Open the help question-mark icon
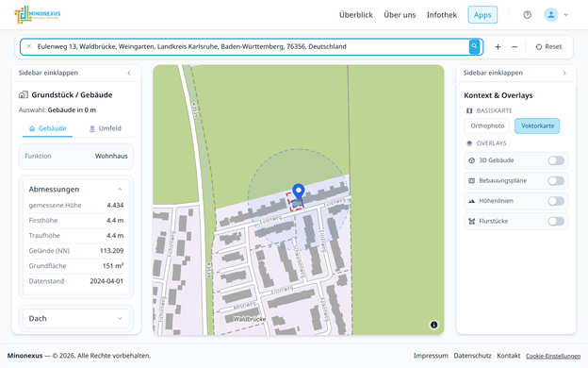Viewport: 588px width, 368px height. coord(528,15)
